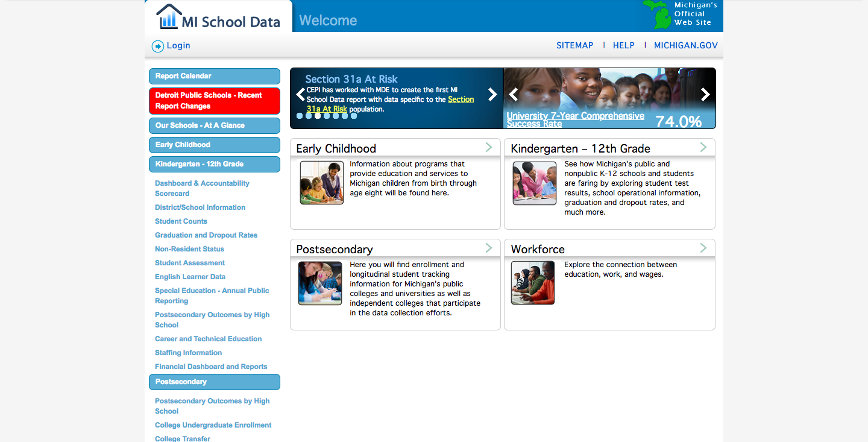Collapse Kindergarten - 12th Grade sidebar section
This screenshot has height=442, width=868.
tap(215, 164)
